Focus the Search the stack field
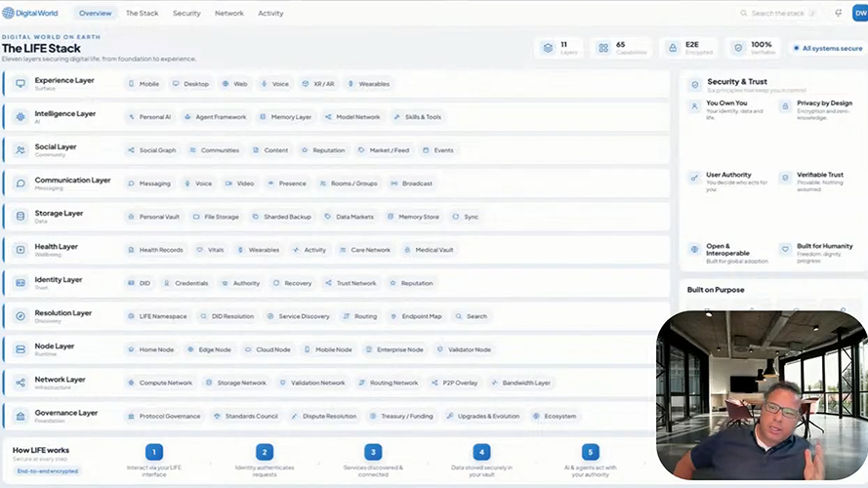The image size is (868, 488). click(x=778, y=13)
